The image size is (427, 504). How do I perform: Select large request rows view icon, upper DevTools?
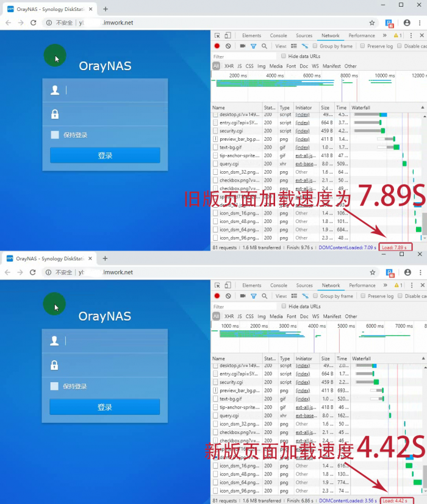point(294,46)
